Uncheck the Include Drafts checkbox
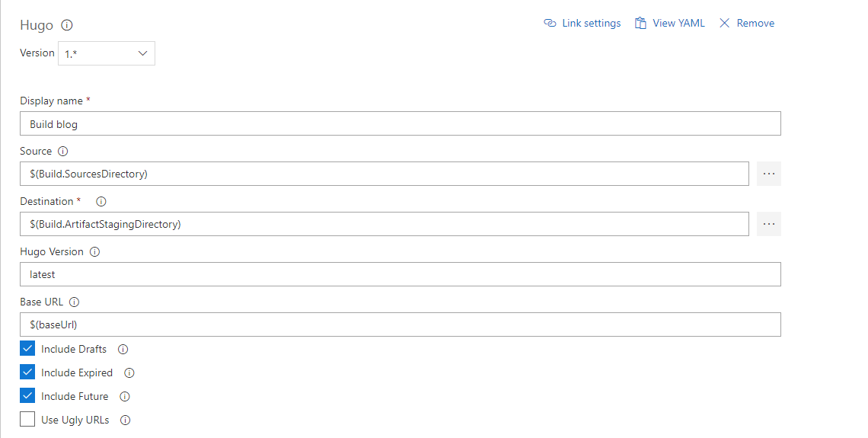Viewport: 868px width, 438px height. [x=27, y=349]
